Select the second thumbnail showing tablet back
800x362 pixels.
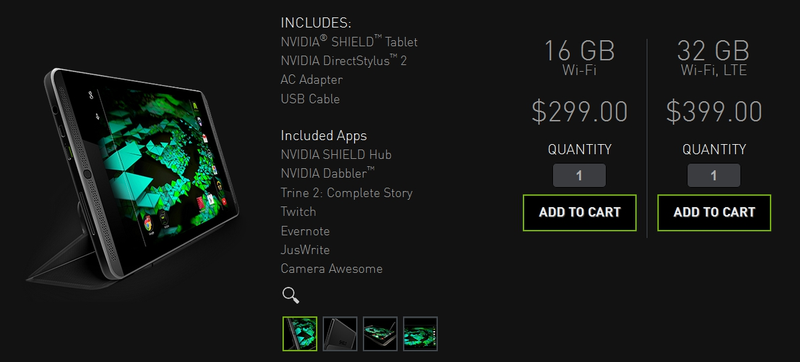pos(340,333)
